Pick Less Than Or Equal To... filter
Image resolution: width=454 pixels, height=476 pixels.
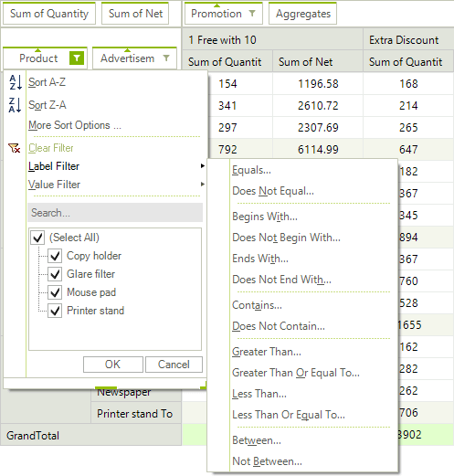[x=289, y=415]
